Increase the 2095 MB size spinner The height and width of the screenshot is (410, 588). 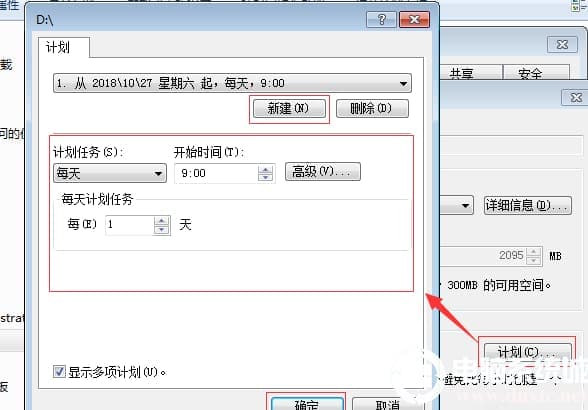coord(533,252)
